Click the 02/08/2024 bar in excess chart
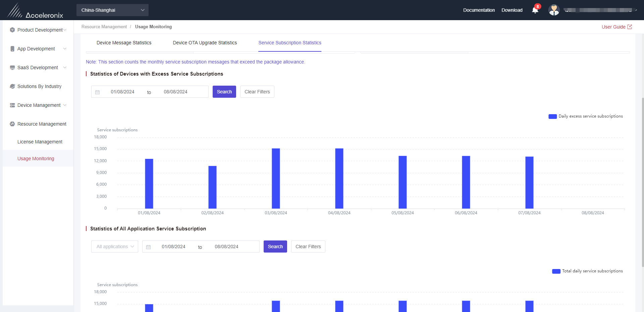The width and height of the screenshot is (644, 312). 212,187
